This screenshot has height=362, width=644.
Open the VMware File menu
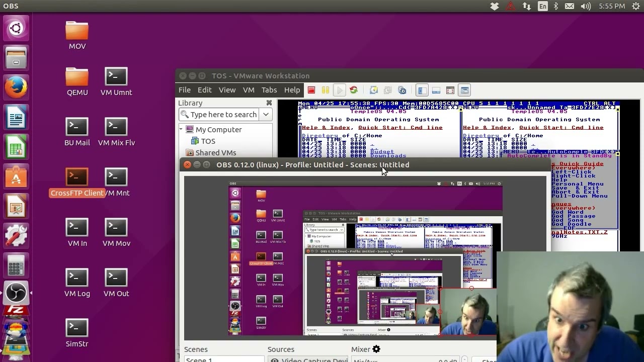[x=185, y=89]
